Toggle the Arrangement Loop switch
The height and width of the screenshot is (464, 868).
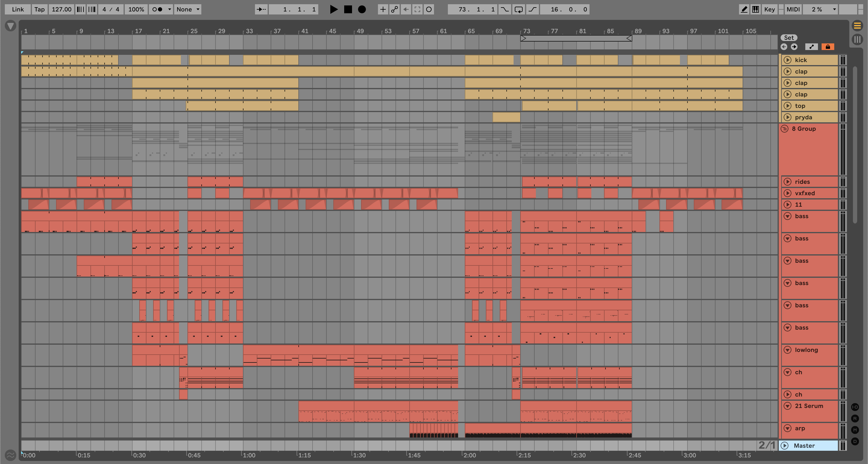pos(519,9)
